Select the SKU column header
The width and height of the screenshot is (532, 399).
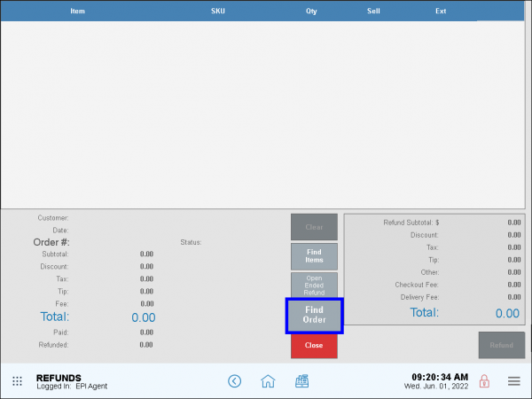coord(218,12)
